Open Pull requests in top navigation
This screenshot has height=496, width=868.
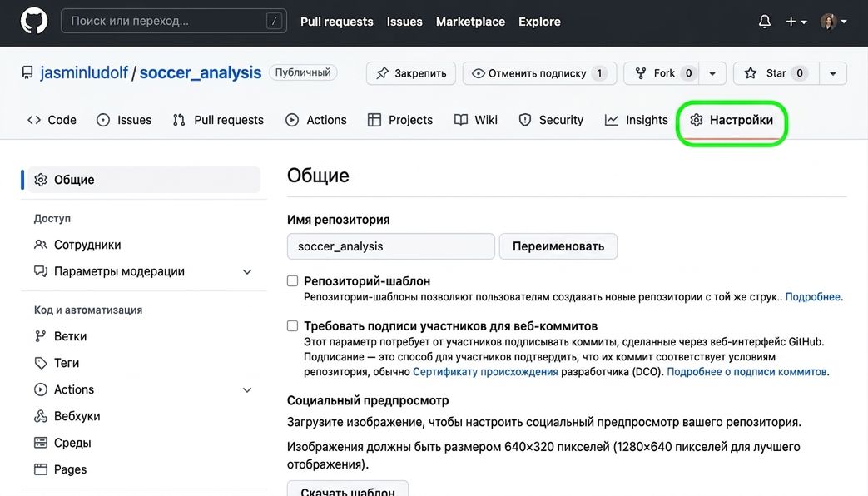tap(336, 22)
